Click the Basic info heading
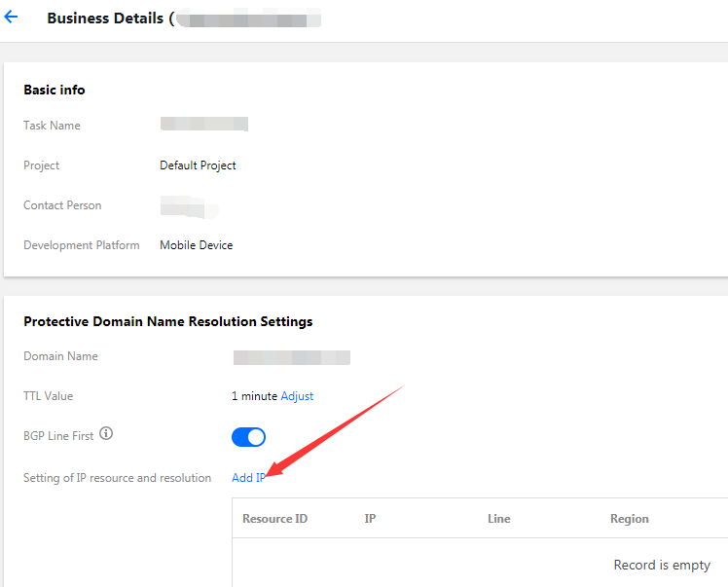The height and width of the screenshot is (587, 728). click(55, 90)
